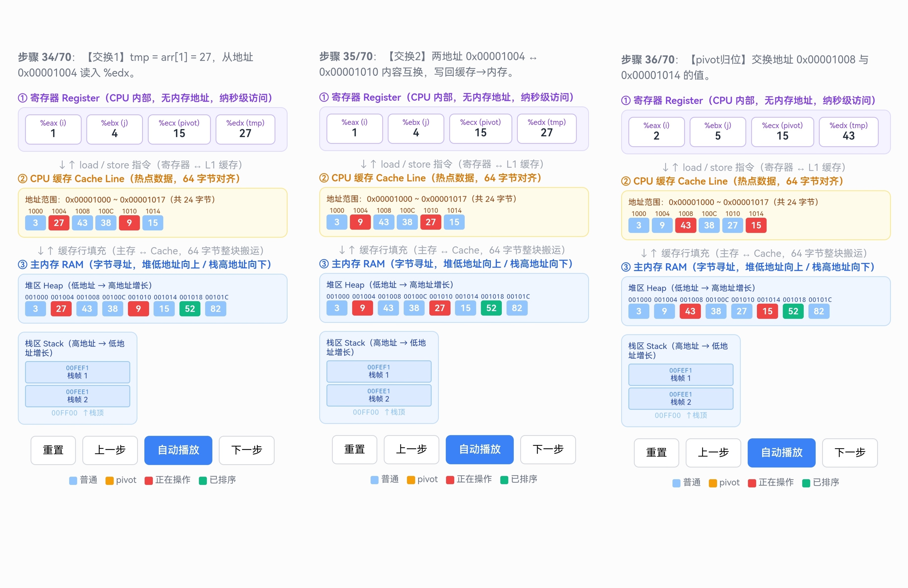Click 00FF00 ↑栈顶 label in step 36
The height and width of the screenshot is (588, 908).
tap(681, 415)
